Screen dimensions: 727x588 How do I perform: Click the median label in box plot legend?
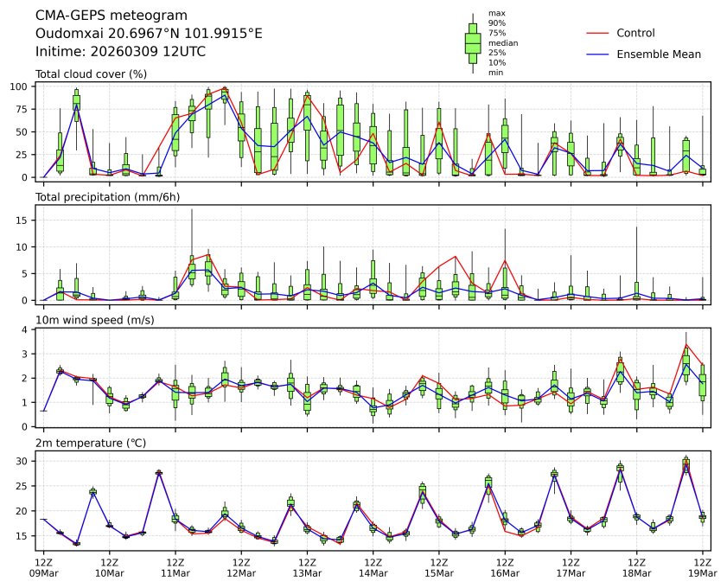tap(503, 42)
